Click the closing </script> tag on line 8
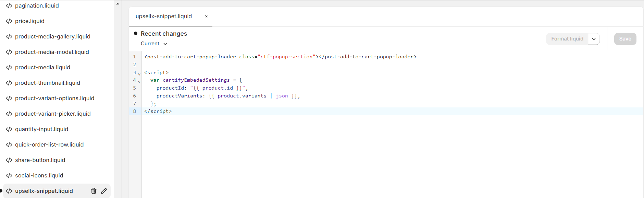This screenshot has width=644, height=198. click(158, 111)
